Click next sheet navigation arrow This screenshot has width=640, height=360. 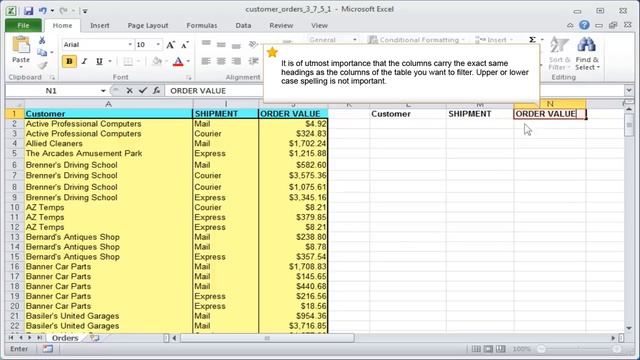[x=30, y=338]
